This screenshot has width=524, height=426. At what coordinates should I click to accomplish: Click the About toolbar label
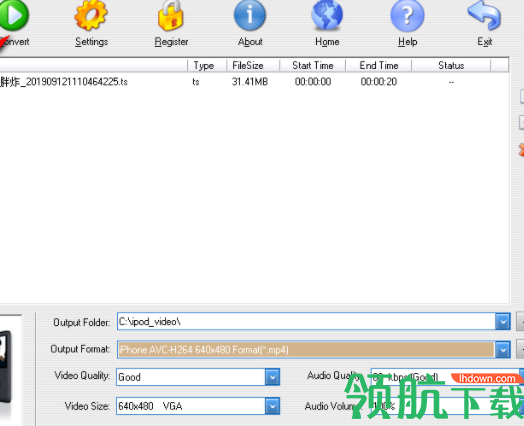point(250,42)
